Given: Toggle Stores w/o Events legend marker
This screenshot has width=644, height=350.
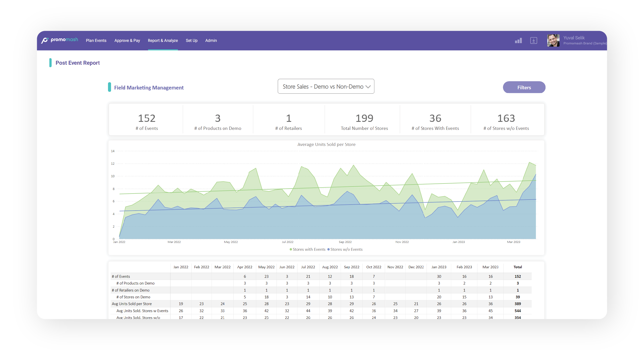Looking at the screenshot, I should click(x=329, y=249).
